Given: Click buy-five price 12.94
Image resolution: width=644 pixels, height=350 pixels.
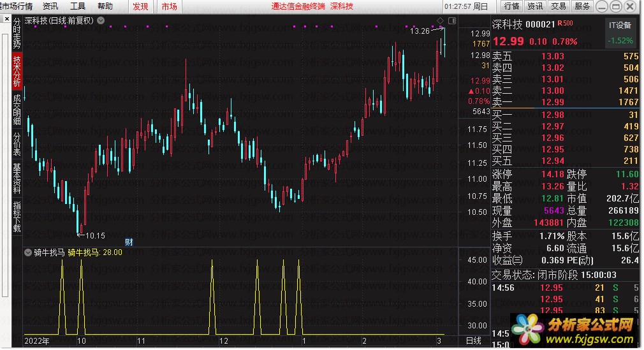Looking at the screenshot, I should (552, 161).
